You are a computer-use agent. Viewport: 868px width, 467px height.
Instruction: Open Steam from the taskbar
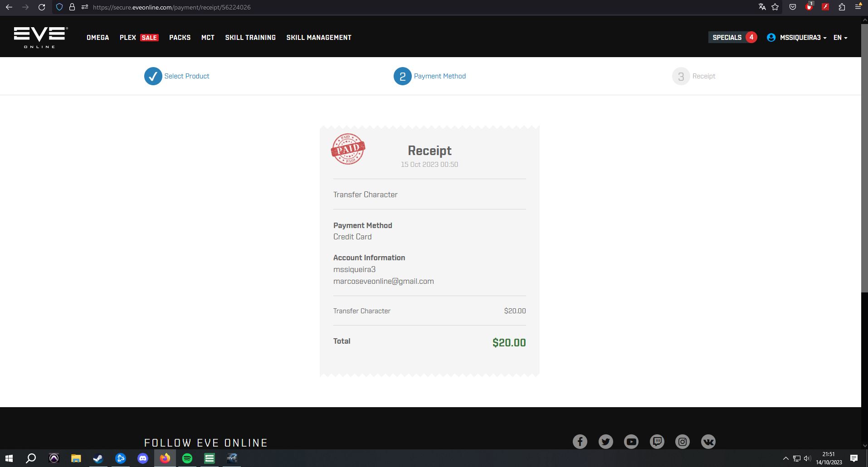click(x=98, y=458)
